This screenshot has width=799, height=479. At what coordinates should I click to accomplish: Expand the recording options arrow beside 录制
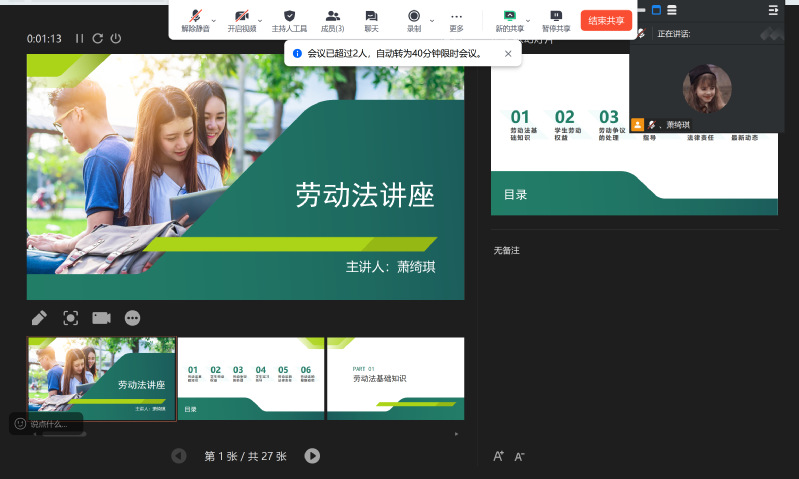[x=432, y=19]
